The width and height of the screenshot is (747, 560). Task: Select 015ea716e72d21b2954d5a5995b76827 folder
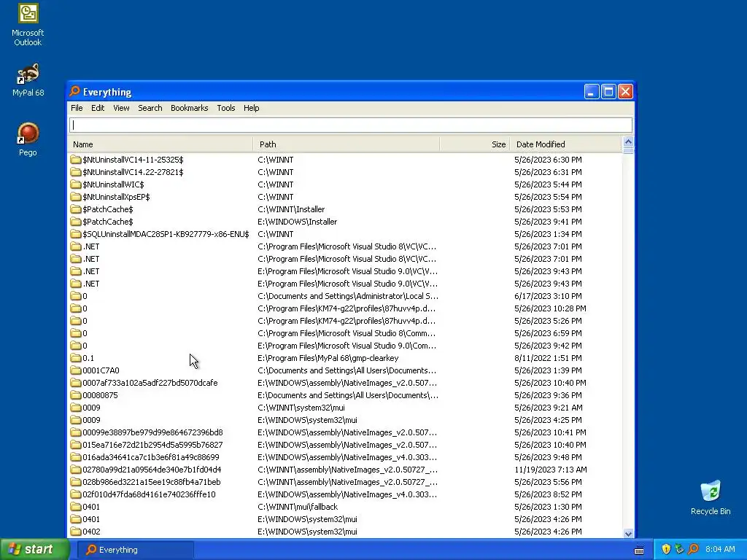[152, 444]
